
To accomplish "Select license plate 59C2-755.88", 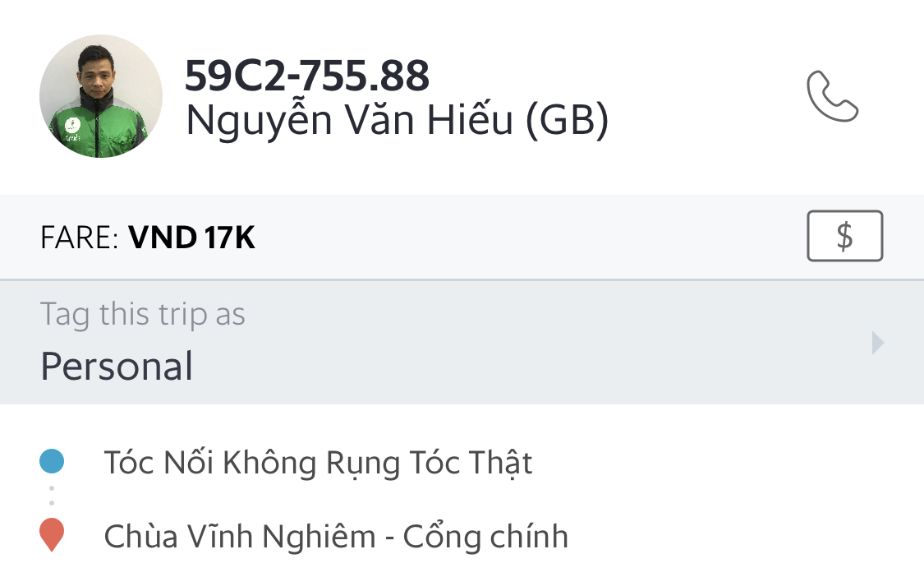I will point(307,76).
